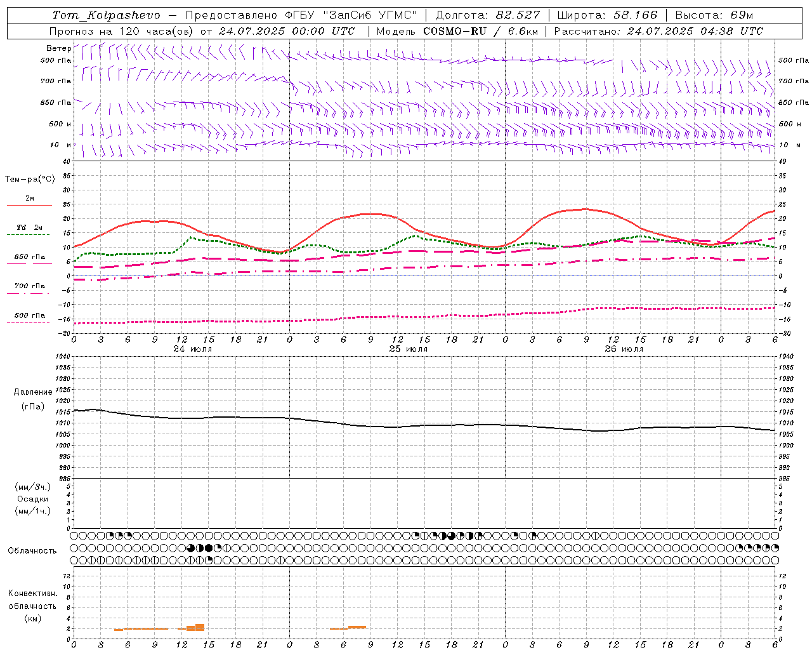Click the orange convective cloud bar on 25 июля
The height and width of the screenshot is (650, 812).
[x=357, y=627]
